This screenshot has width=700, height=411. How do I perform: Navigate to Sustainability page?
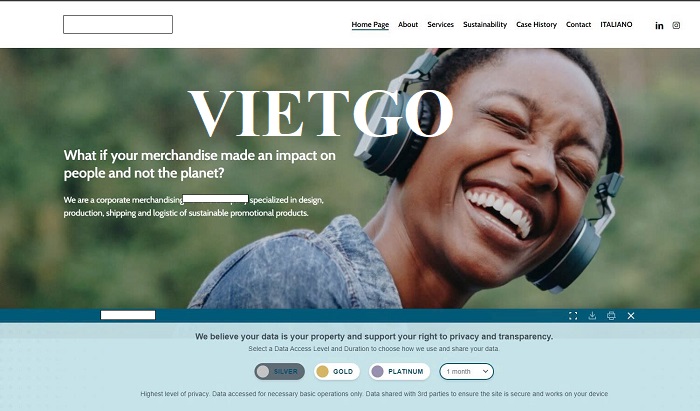click(x=485, y=25)
